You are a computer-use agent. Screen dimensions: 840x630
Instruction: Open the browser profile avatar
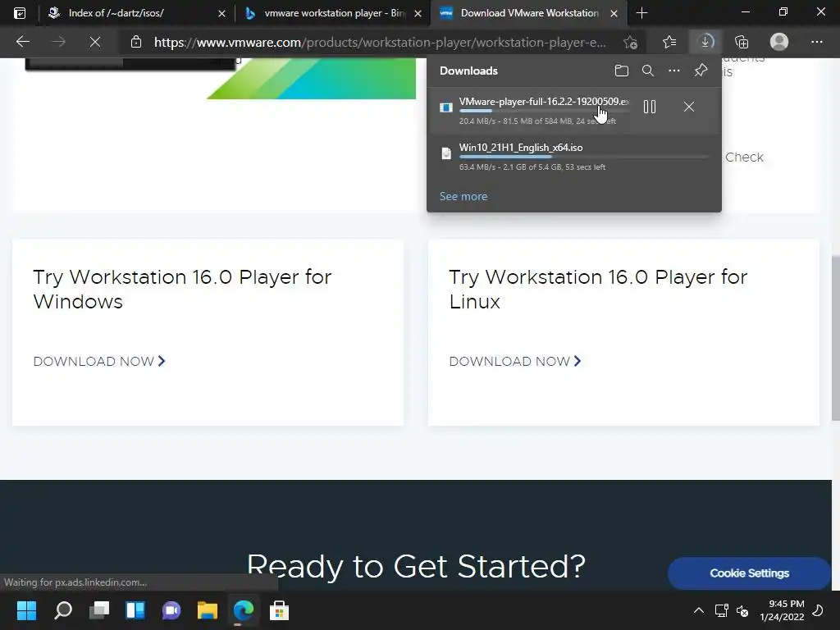pos(779,42)
